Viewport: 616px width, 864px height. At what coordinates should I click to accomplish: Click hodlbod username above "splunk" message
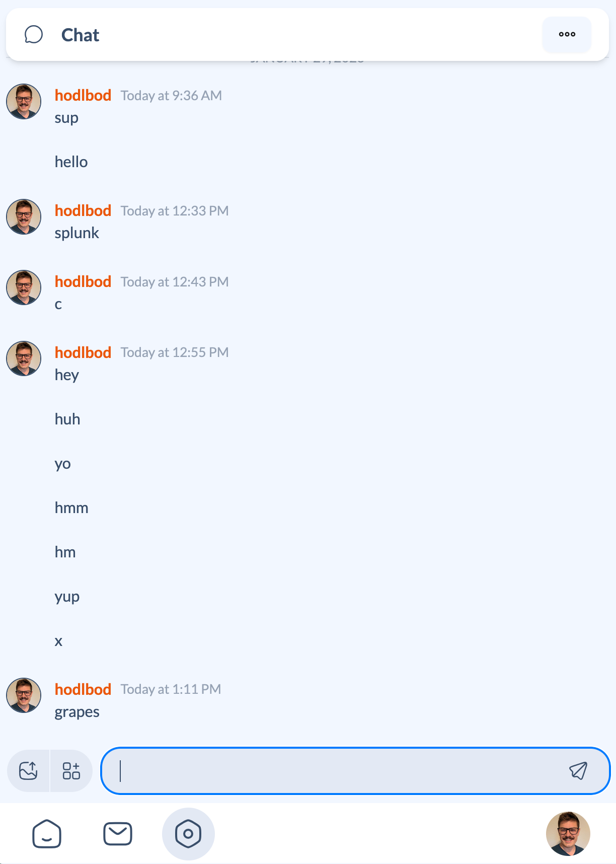coord(83,210)
